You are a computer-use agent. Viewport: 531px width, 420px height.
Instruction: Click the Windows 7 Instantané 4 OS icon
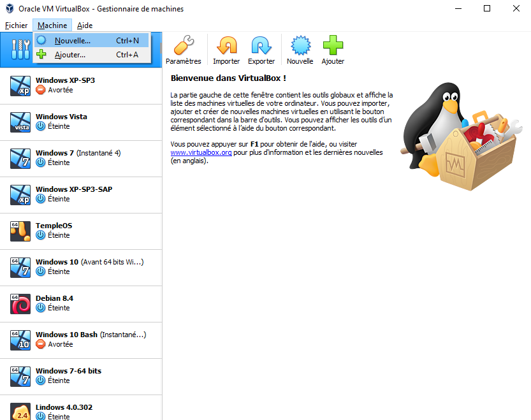pyautogui.click(x=20, y=159)
